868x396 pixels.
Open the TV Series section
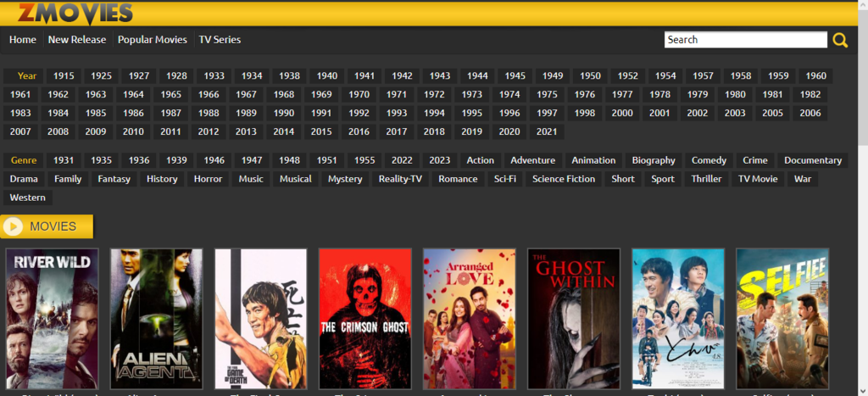pos(220,40)
